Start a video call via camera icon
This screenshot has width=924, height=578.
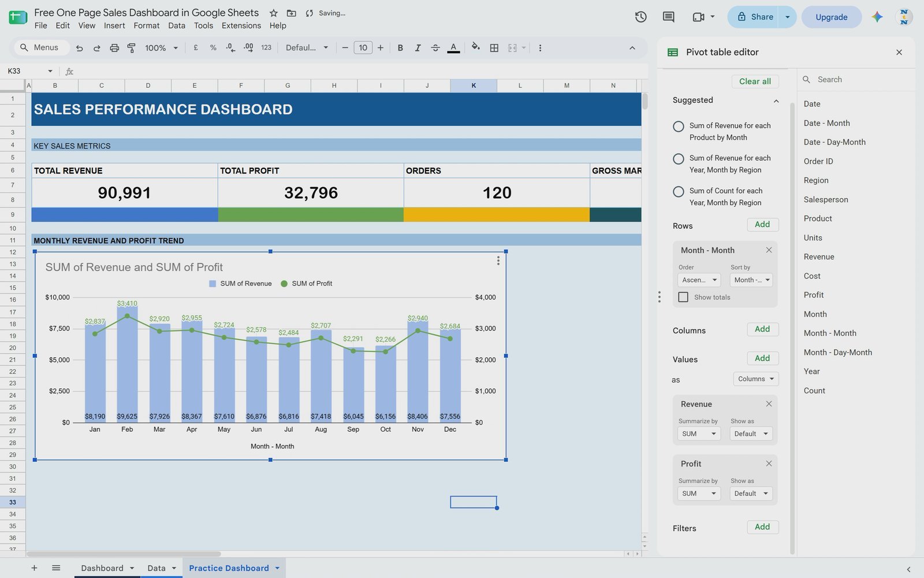698,17
